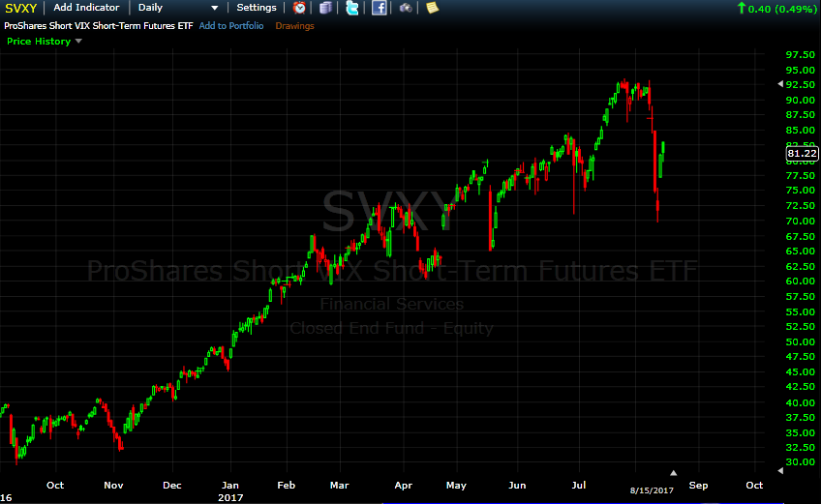This screenshot has height=504, width=821.
Task: Open the Add Indicator menu
Action: pyautogui.click(x=86, y=8)
